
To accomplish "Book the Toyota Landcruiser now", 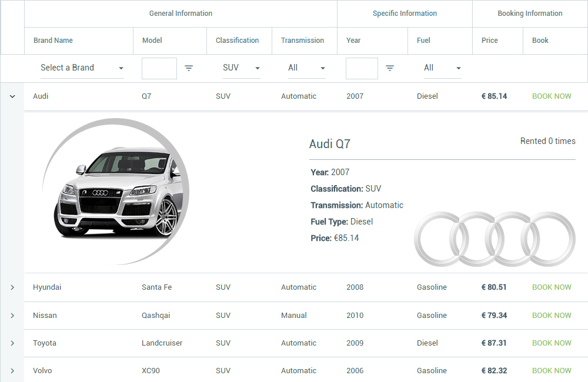I will coord(552,343).
